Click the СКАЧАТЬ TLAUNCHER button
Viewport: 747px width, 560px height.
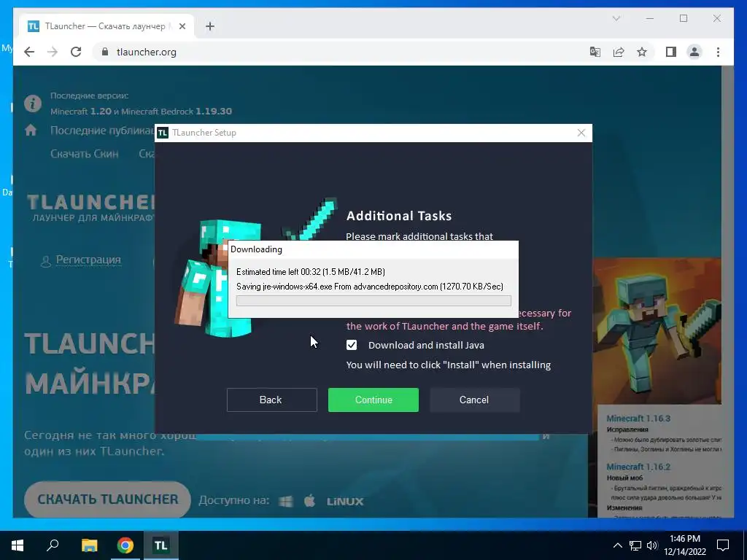point(108,499)
